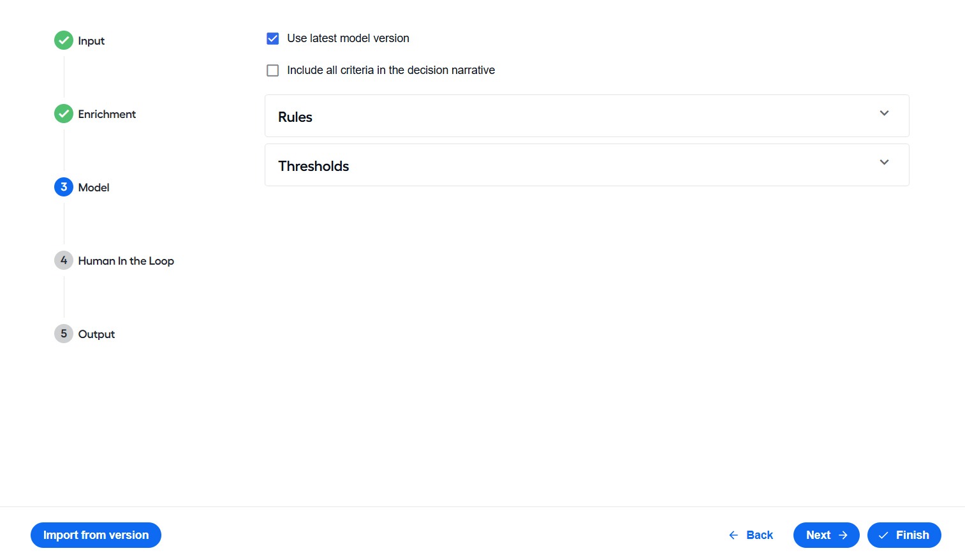Click the checkmark icon on Finish button
Viewport: 965px width, 560px height.
point(883,535)
